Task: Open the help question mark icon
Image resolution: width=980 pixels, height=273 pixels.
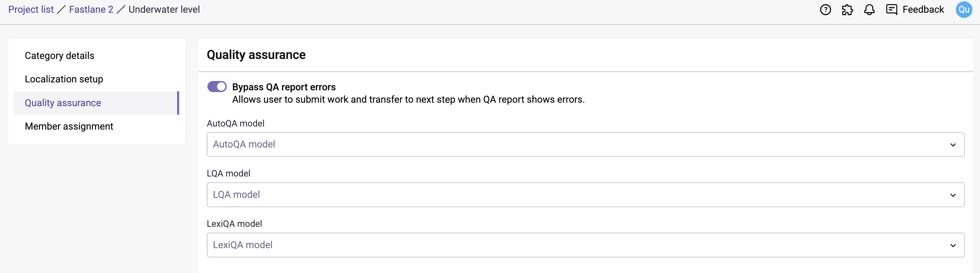Action: (x=825, y=10)
